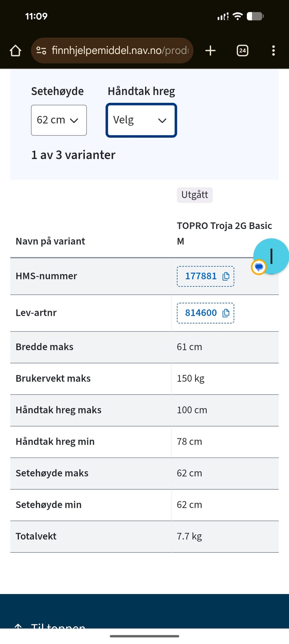Tap the site settings icon in address bar
The image size is (289, 644).
click(x=41, y=51)
